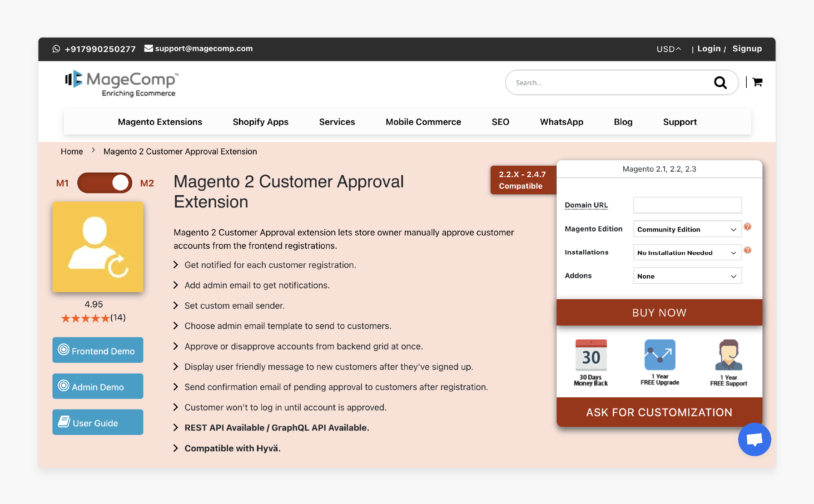Click the M1 label
Viewport: 814px width, 504px height.
point(62,183)
